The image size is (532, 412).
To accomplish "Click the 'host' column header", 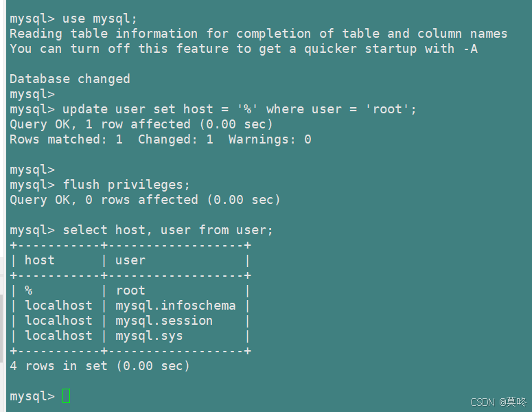I will [39, 260].
